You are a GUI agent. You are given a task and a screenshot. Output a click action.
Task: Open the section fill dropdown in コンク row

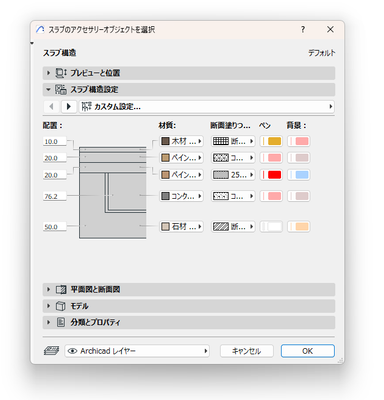pyautogui.click(x=233, y=196)
